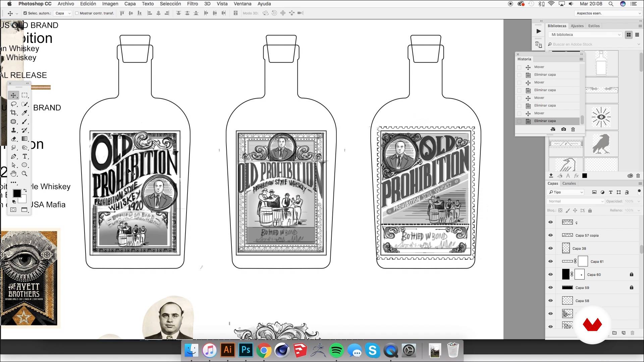Open the Opacidad value dropdown
This screenshot has width=644, height=362.
(x=638, y=201)
